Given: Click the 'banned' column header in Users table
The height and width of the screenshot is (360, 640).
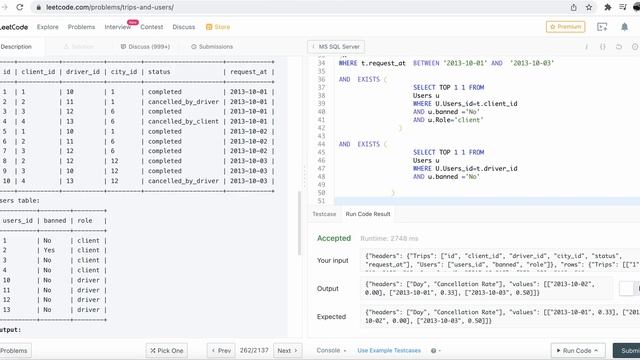Looking at the screenshot, I should (55, 220).
